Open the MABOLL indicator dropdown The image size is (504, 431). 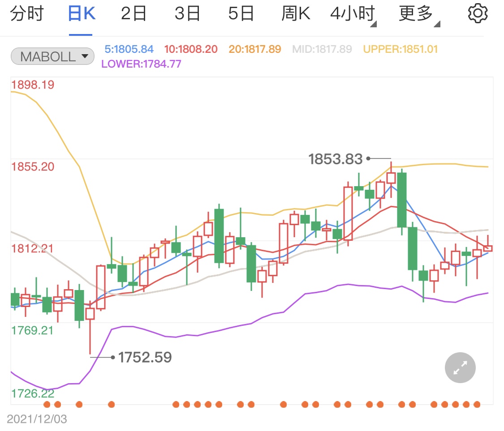point(52,56)
